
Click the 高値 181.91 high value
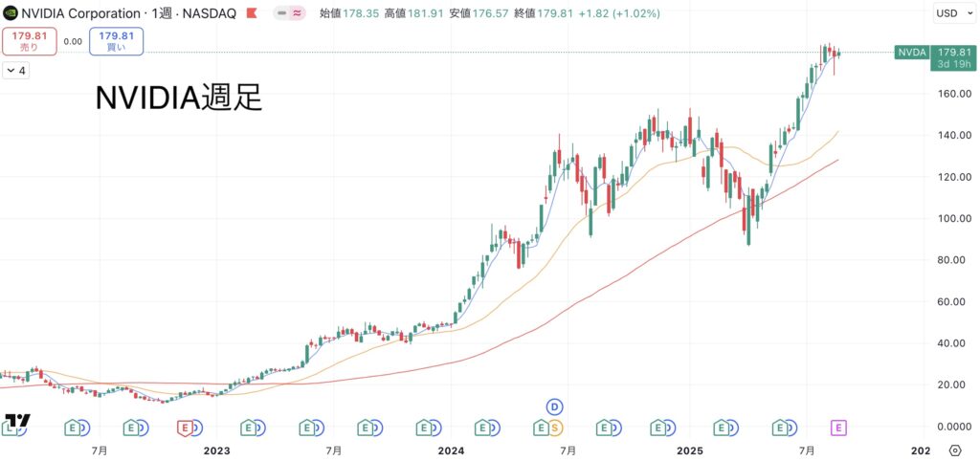(414, 13)
